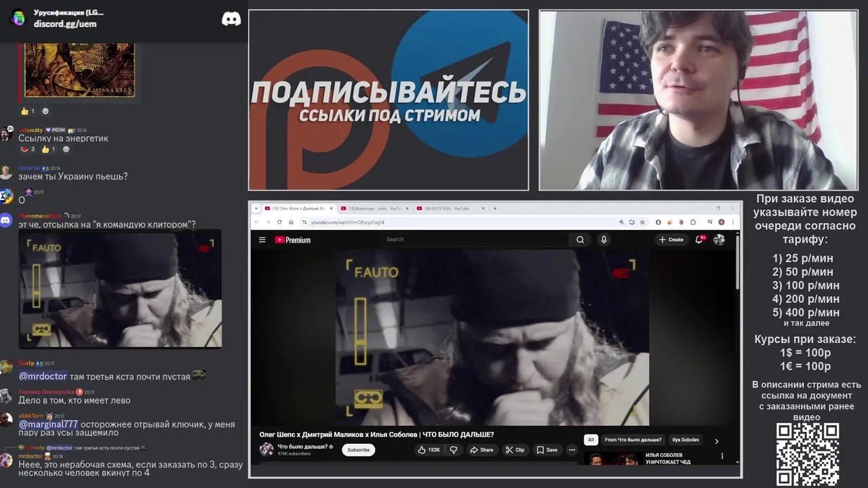Viewport: 868px width, 488px height.
Task: Open the media control icon in the toolbar
Action: click(x=710, y=222)
